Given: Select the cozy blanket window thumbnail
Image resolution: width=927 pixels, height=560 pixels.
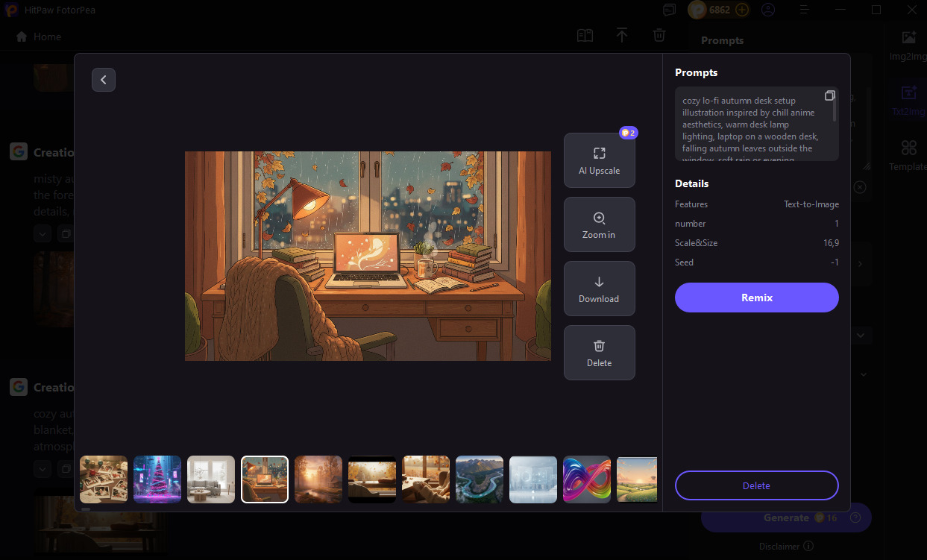Looking at the screenshot, I should click(x=426, y=479).
